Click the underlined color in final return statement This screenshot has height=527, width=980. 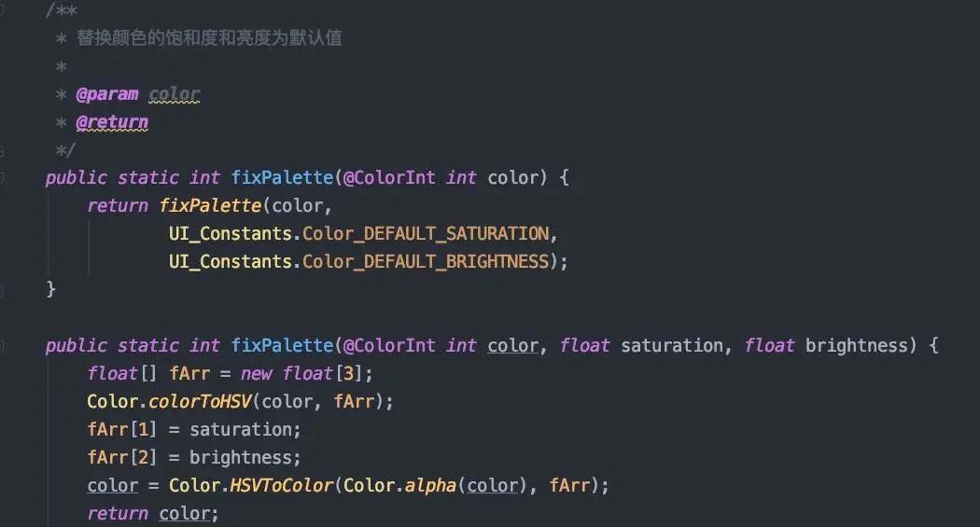(184, 513)
